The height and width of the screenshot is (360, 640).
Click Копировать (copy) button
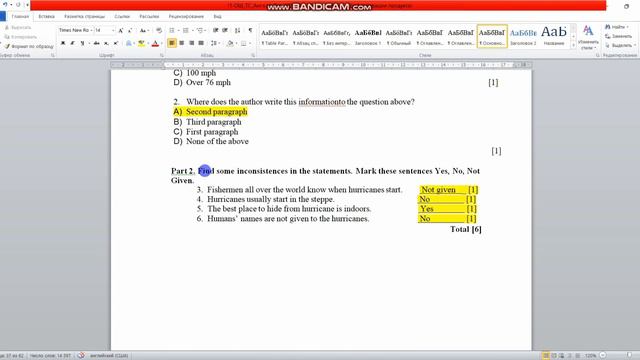[20, 37]
